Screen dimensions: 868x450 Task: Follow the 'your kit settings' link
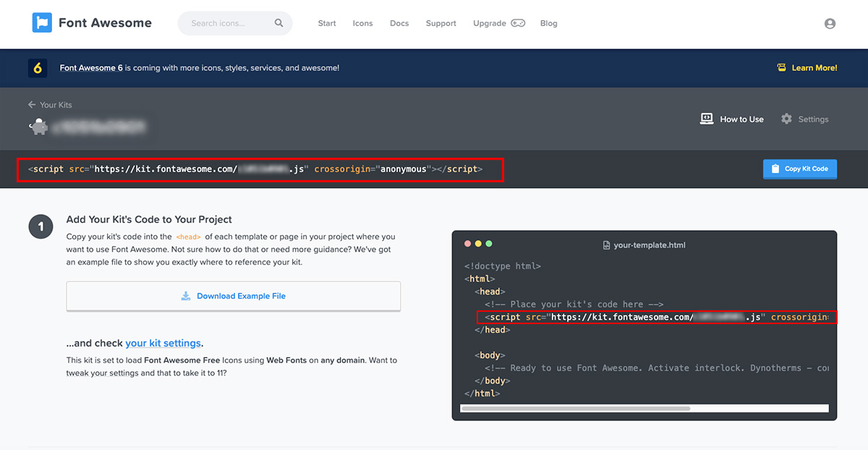point(163,343)
